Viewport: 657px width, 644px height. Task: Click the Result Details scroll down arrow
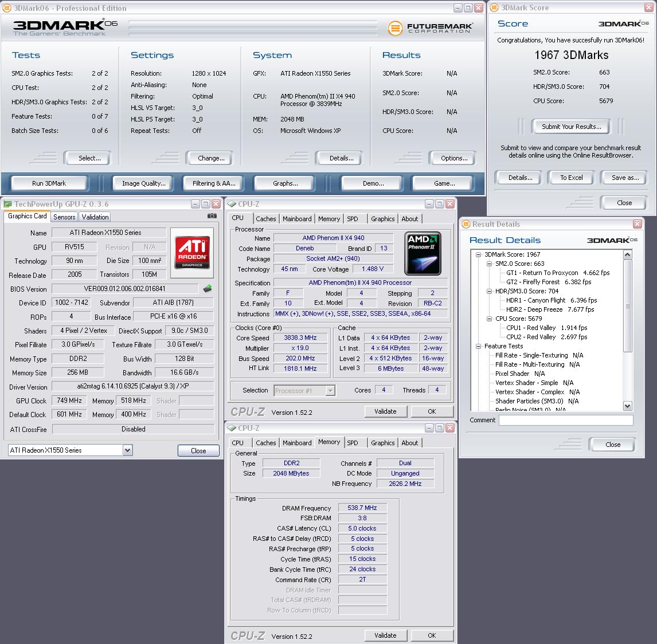tap(627, 405)
